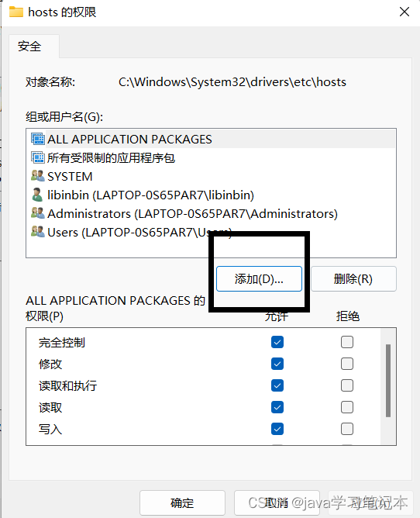Screen dimensions: 420x518
Task: Confirm with the 确定 button
Action: click(x=182, y=502)
